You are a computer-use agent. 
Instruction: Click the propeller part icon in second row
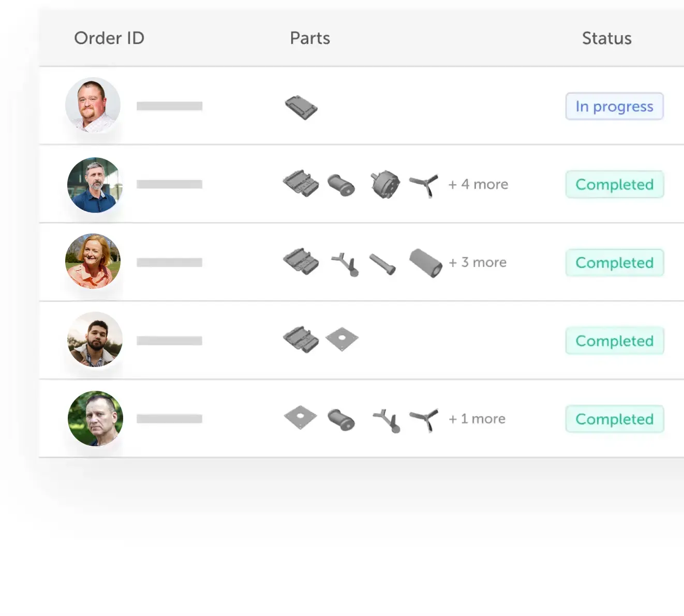pyautogui.click(x=424, y=185)
